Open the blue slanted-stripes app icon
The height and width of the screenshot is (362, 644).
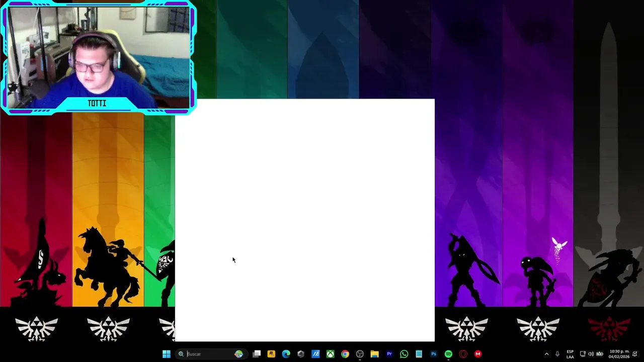click(x=315, y=354)
